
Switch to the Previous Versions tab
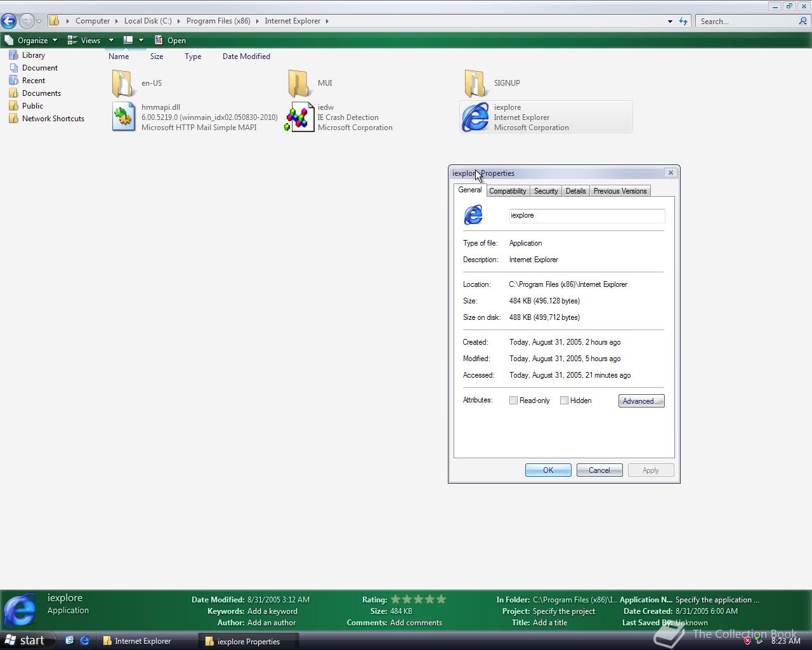pyautogui.click(x=620, y=191)
